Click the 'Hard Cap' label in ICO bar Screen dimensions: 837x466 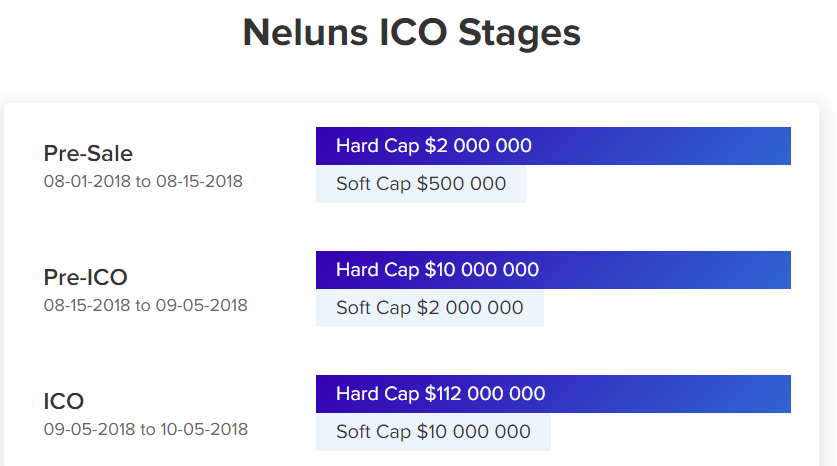[x=378, y=394]
